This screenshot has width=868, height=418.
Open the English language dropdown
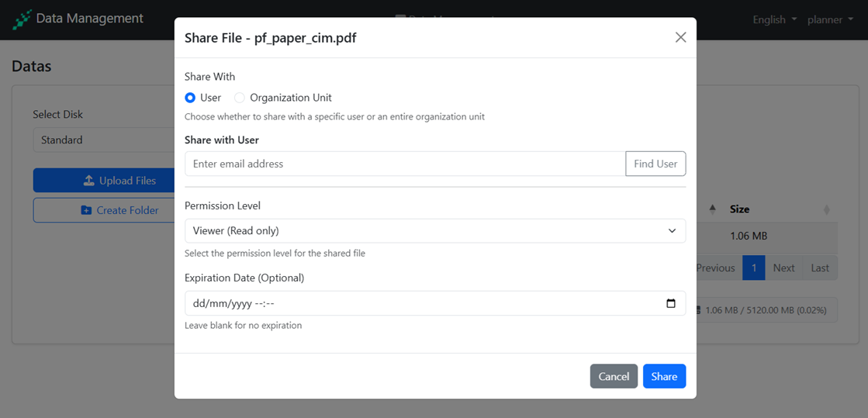[x=774, y=19]
